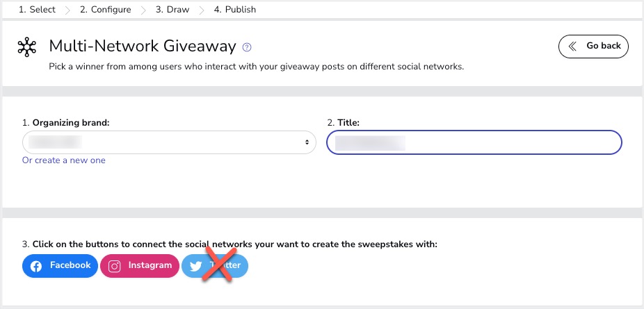The width and height of the screenshot is (644, 309).
Task: Go to step 2. Configure
Action: pyautogui.click(x=106, y=10)
